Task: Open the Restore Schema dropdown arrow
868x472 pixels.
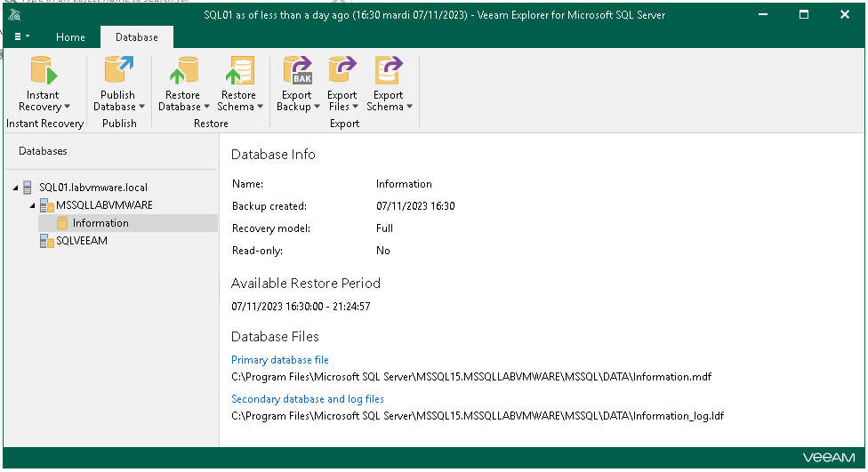Action: (x=261, y=107)
